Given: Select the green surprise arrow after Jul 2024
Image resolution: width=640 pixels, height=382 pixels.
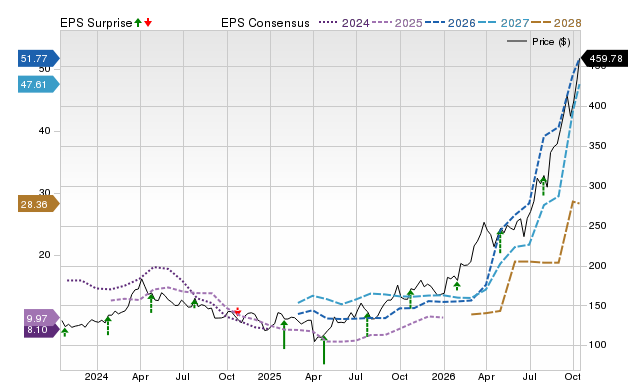Looking at the screenshot, I should (194, 303).
